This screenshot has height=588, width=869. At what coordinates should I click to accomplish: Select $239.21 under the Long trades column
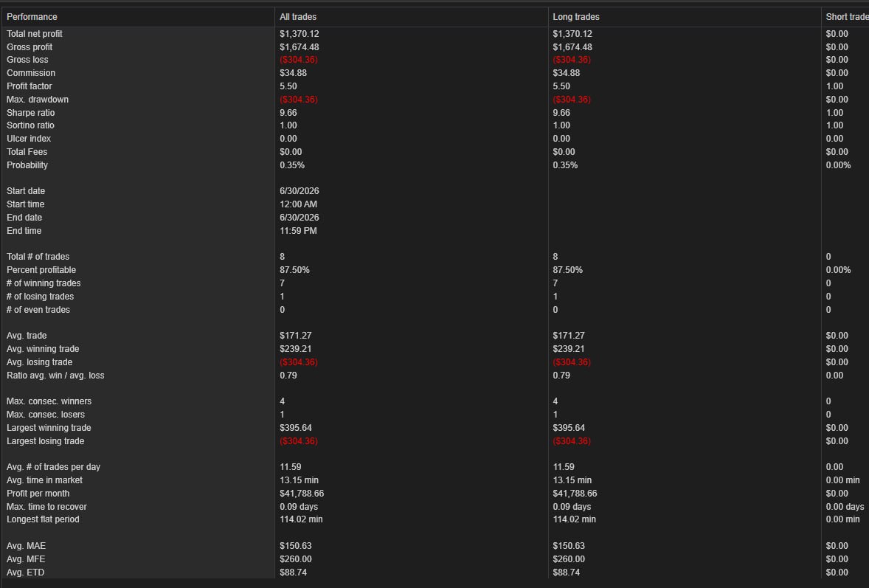pos(569,349)
